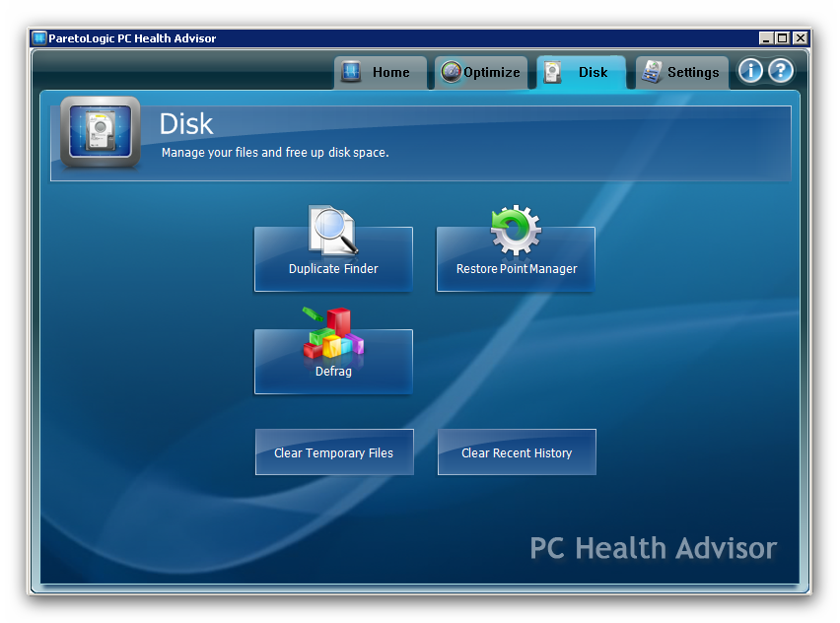Click the 'Disk' page heading text

coord(186,124)
